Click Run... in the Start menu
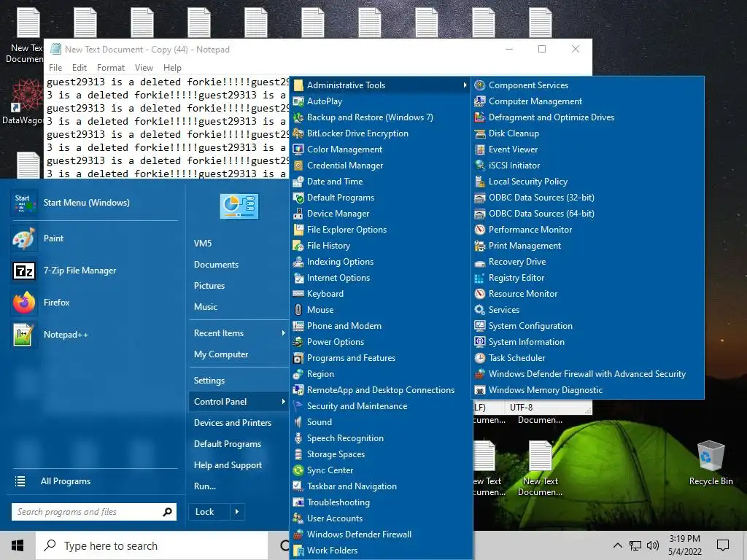This screenshot has height=560, width=747. click(205, 486)
